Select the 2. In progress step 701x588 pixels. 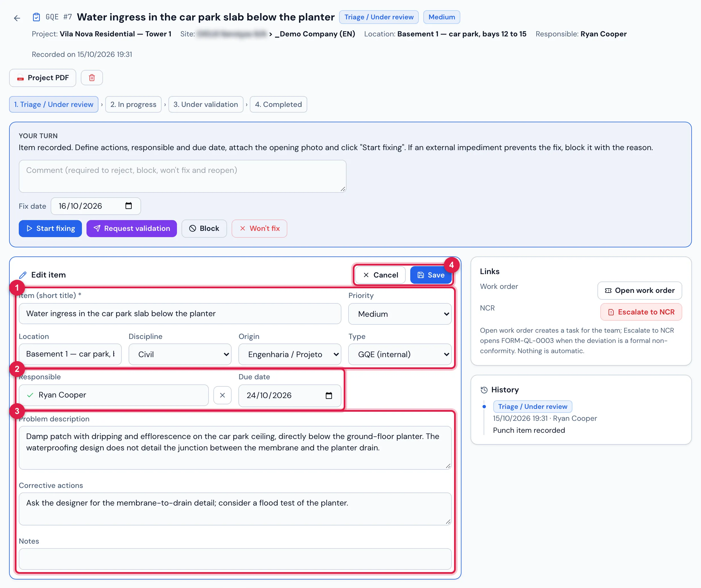[x=133, y=104]
